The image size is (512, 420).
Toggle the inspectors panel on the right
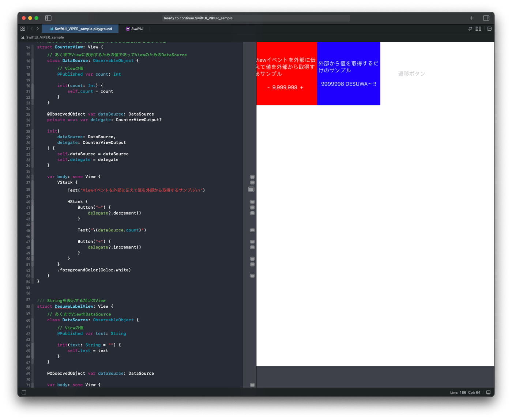click(x=486, y=18)
